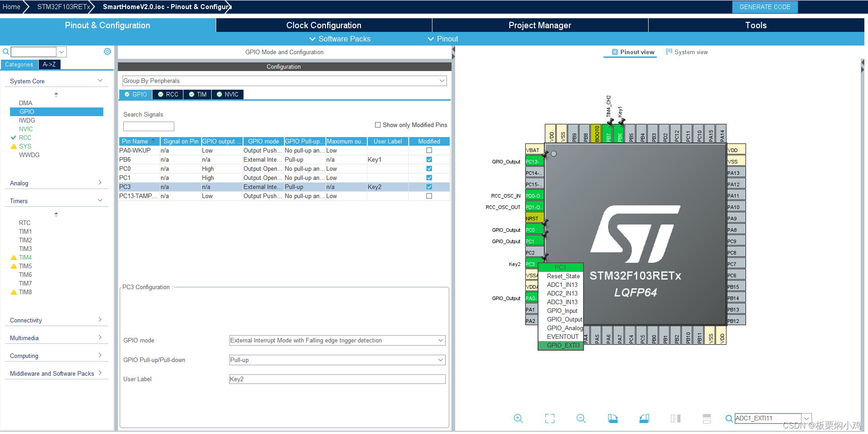Switch to Clock Configuration tab

[324, 25]
